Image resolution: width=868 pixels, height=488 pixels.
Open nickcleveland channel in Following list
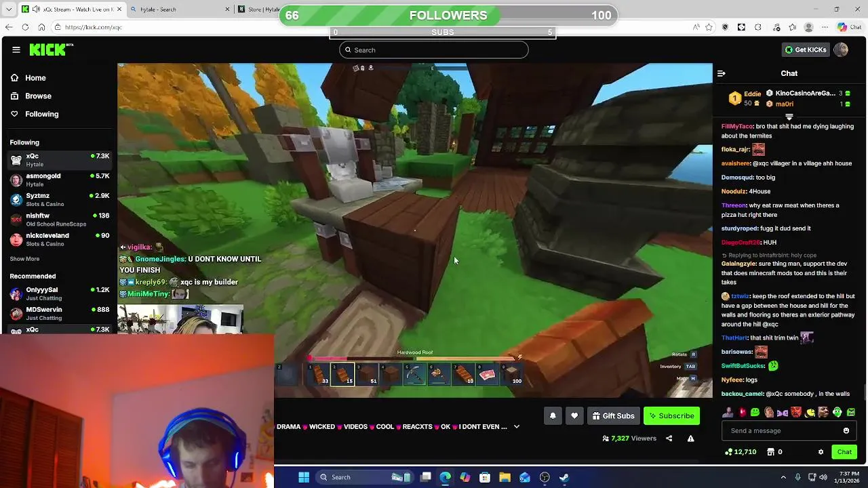tap(60, 239)
